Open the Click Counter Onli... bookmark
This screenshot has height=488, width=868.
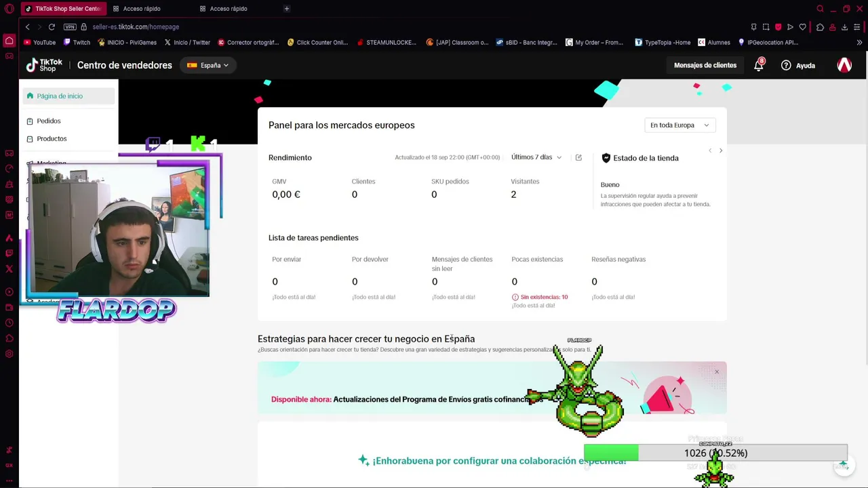click(x=317, y=42)
